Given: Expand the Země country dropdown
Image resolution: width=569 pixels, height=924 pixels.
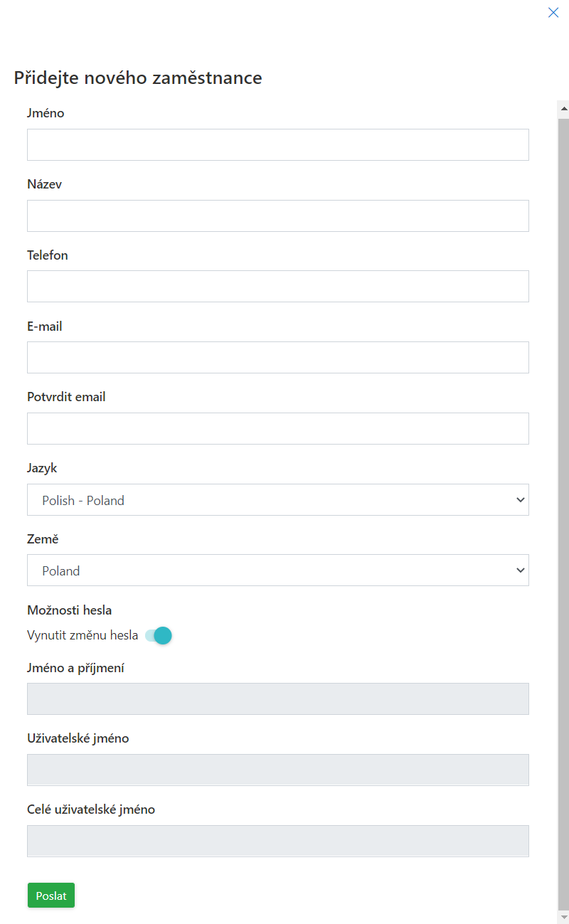Looking at the screenshot, I should pyautogui.click(x=277, y=570).
